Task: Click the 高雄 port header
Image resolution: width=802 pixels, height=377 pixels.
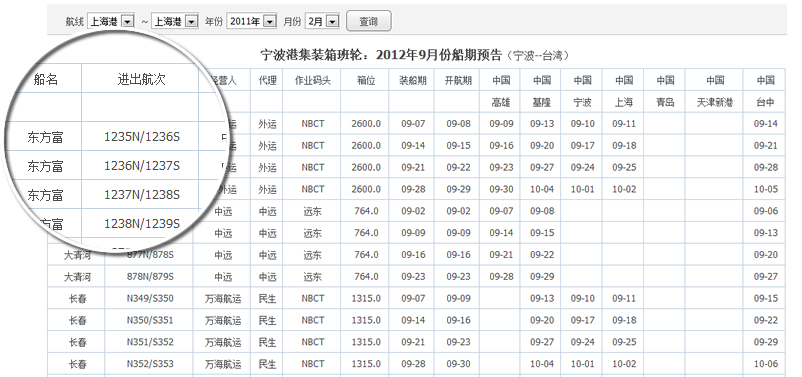Action: pyautogui.click(x=501, y=102)
